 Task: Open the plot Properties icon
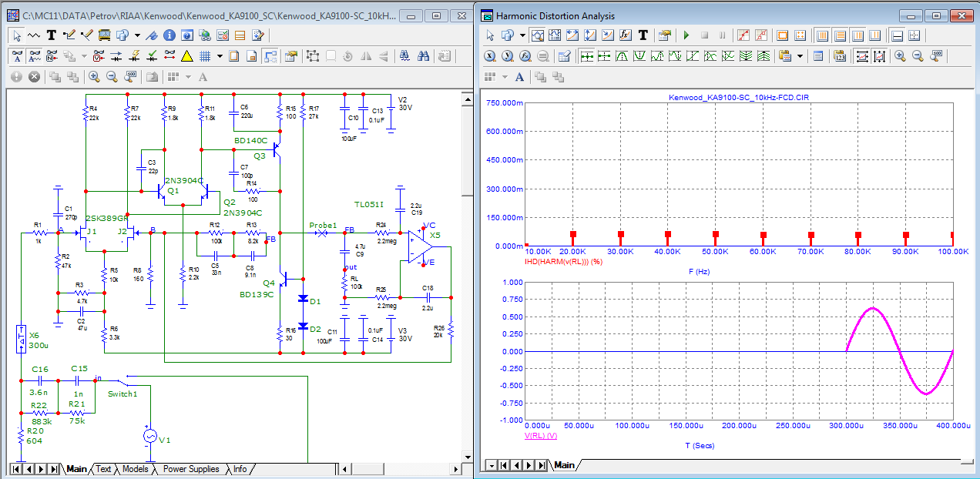pos(664,35)
